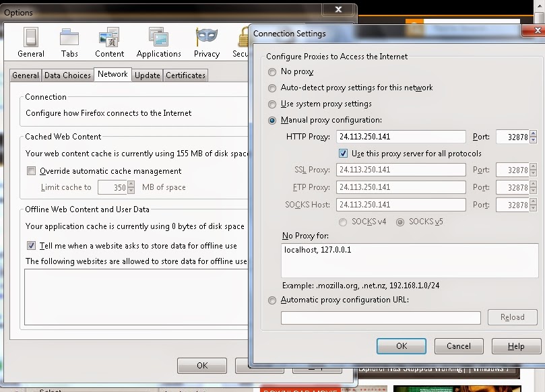Decrease FTP Proxy port with down arrow
The width and height of the screenshot is (545, 392).
(534, 191)
